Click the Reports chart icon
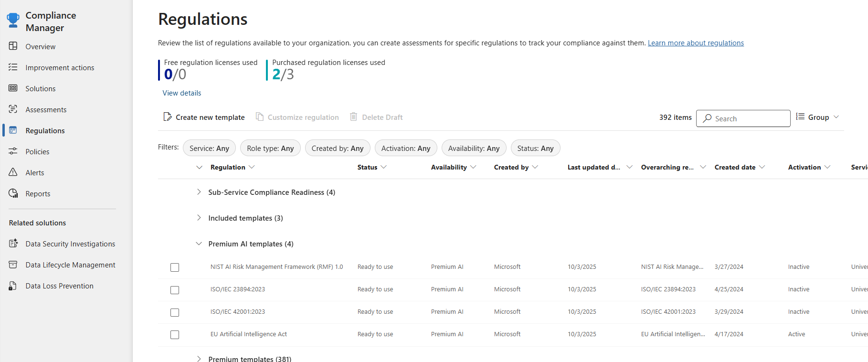The height and width of the screenshot is (362, 868). 13,193
